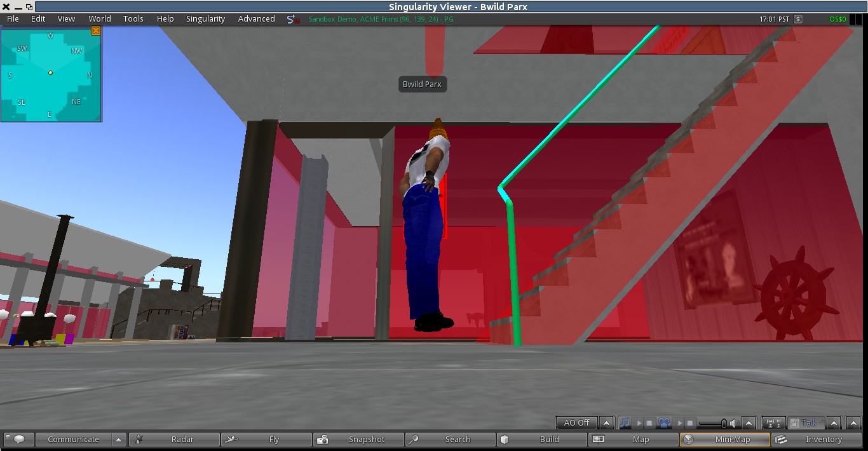Open the Advanced menu
Viewport: 868px width, 451px height.
256,18
